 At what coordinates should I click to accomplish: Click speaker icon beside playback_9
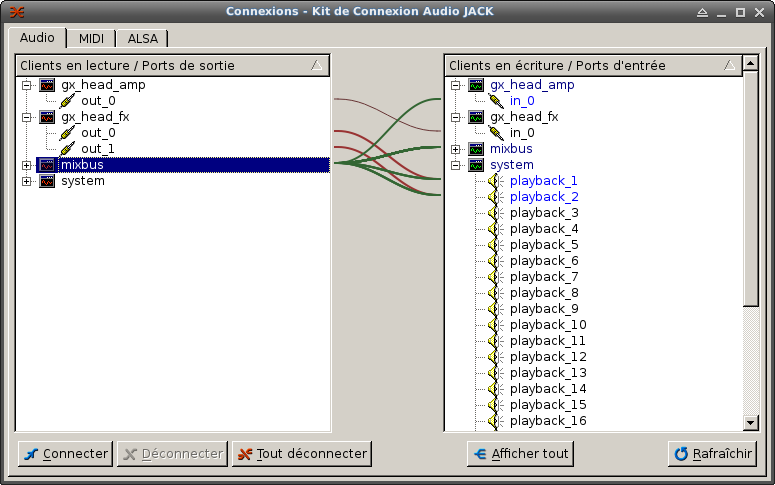point(496,309)
